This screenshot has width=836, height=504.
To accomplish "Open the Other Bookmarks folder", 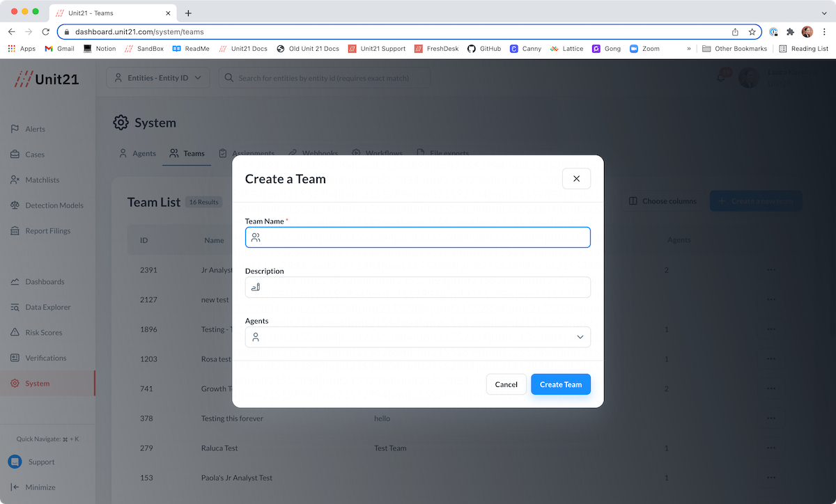I will click(x=734, y=49).
